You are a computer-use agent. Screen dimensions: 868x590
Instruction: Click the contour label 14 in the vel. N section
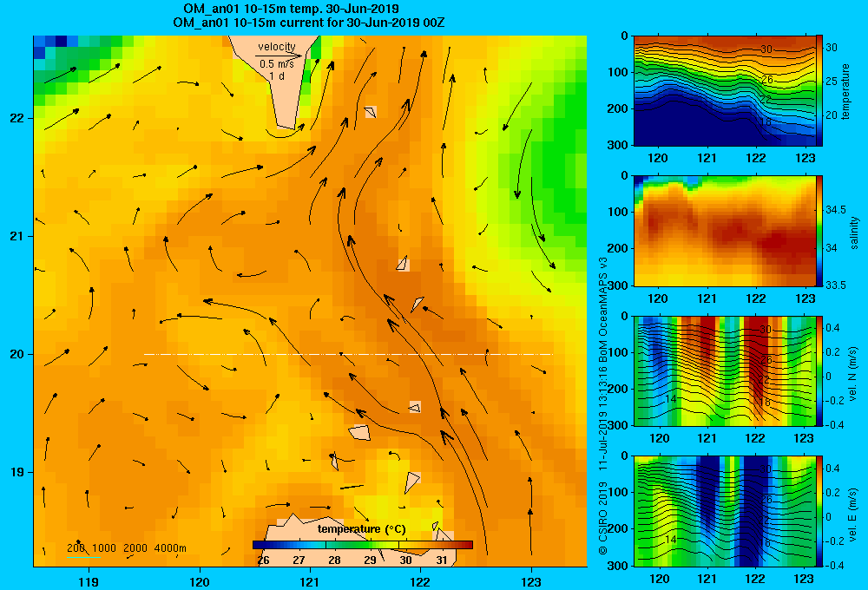[x=670, y=399]
